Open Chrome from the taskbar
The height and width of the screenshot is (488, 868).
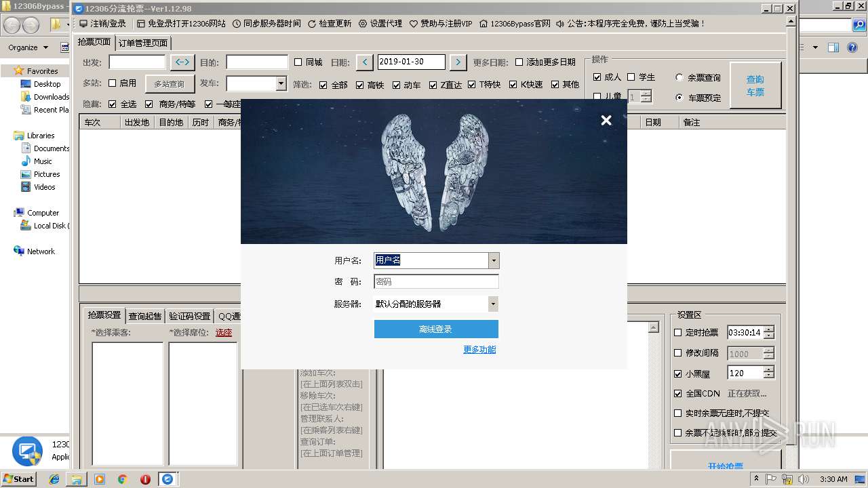tap(123, 479)
